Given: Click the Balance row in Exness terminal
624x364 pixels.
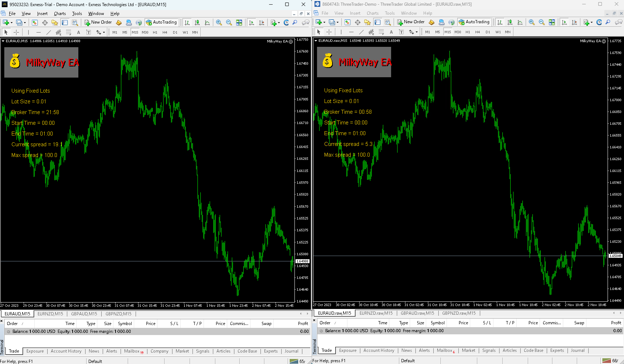Looking at the screenshot, I should 157,331.
